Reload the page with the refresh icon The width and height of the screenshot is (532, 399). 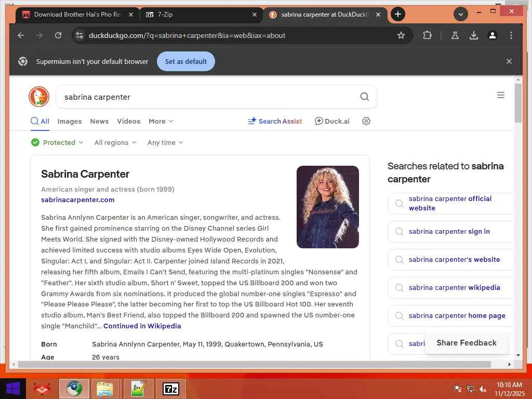click(58, 35)
